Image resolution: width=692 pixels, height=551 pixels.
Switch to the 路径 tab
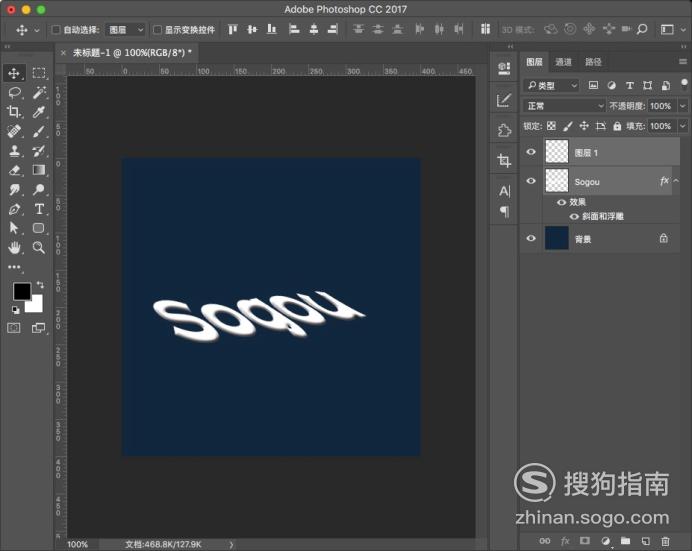(x=593, y=62)
